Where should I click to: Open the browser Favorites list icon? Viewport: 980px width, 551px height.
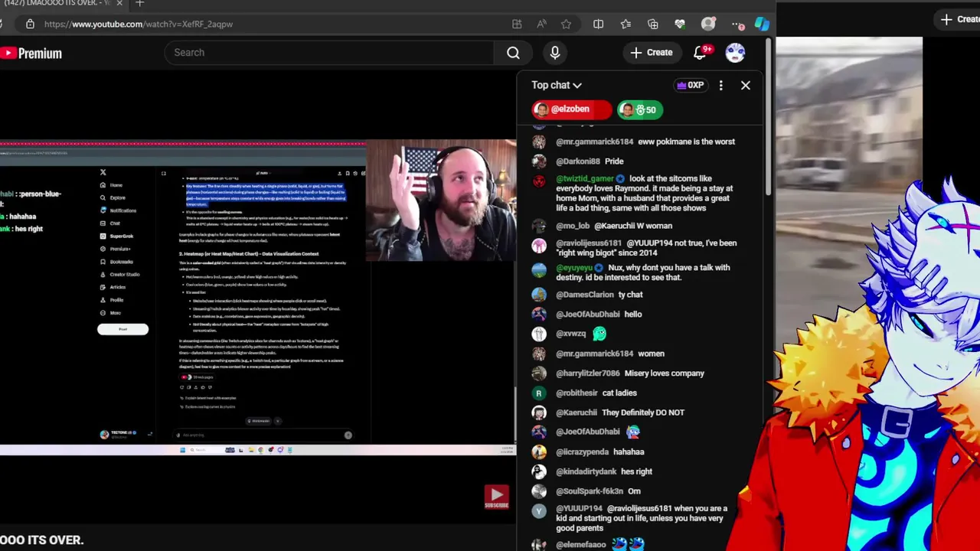pos(626,24)
